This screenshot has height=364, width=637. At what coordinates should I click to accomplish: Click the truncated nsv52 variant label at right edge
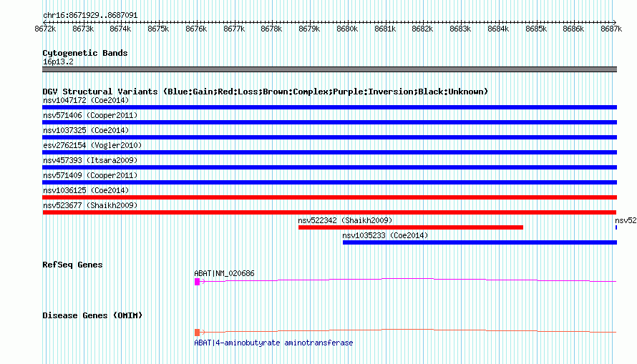click(626, 220)
